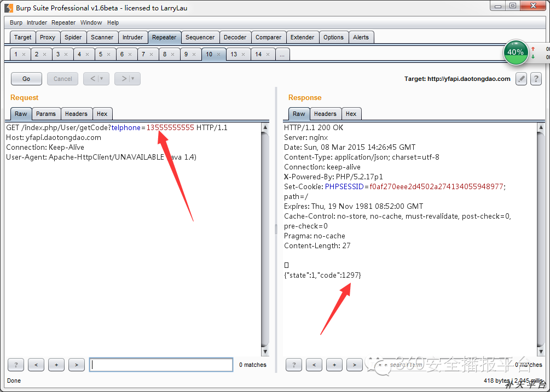Image resolution: width=550 pixels, height=392 pixels.
Task: Close Repeater tab 9
Action: (x=194, y=54)
